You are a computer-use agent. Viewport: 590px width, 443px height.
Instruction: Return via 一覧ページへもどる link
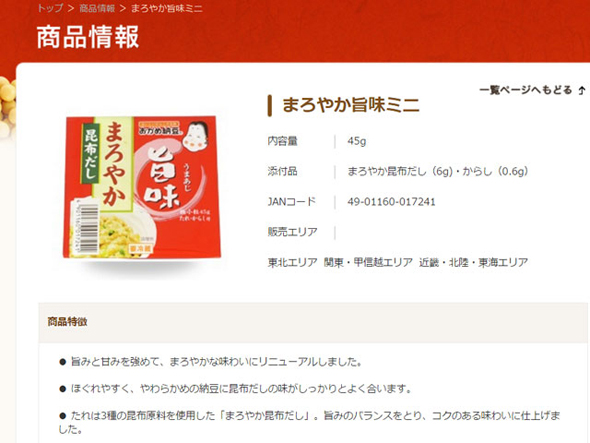click(526, 90)
